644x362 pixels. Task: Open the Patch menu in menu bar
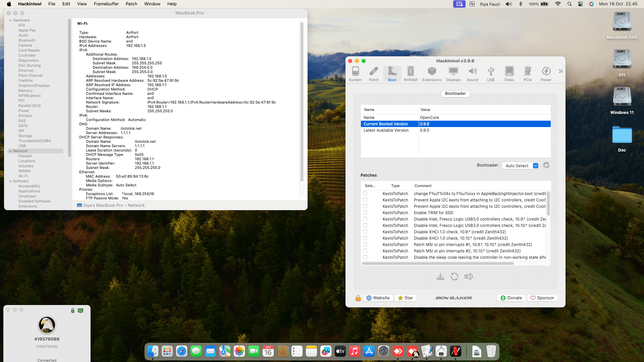pos(131,4)
